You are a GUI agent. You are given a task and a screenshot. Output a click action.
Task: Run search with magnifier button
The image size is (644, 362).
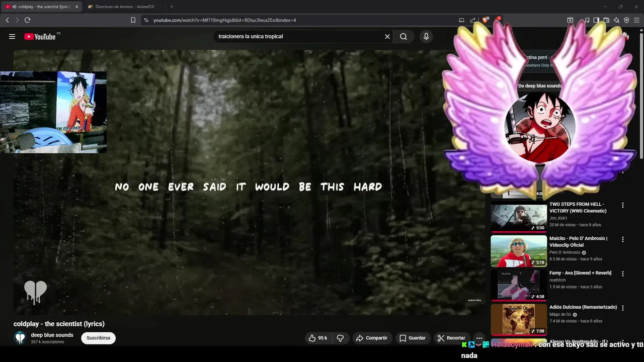[x=404, y=37]
